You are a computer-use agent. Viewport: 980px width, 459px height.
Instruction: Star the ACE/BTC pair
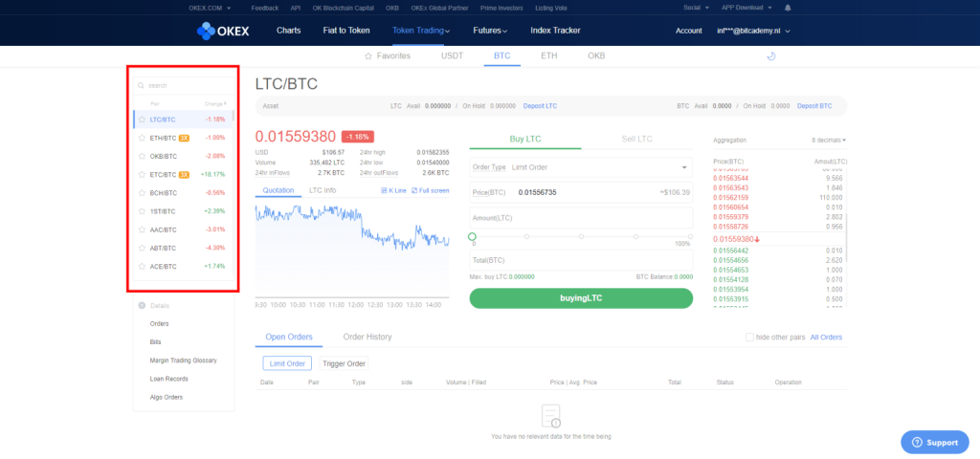(x=142, y=266)
